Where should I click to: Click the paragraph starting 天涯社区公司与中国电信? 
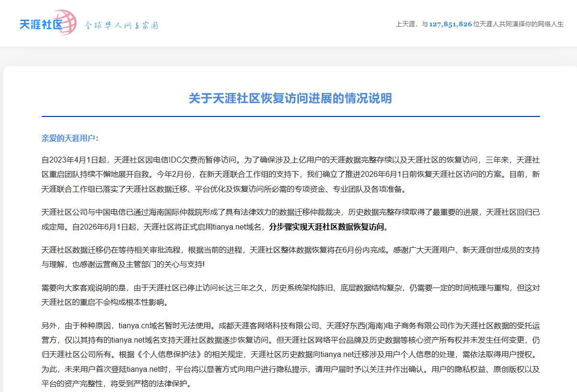[290, 219]
